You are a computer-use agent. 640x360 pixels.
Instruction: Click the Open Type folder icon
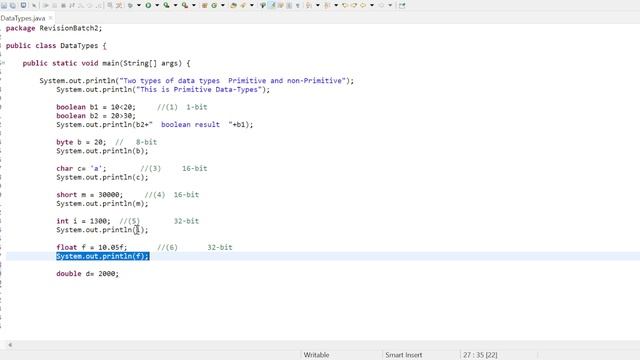point(233,5)
